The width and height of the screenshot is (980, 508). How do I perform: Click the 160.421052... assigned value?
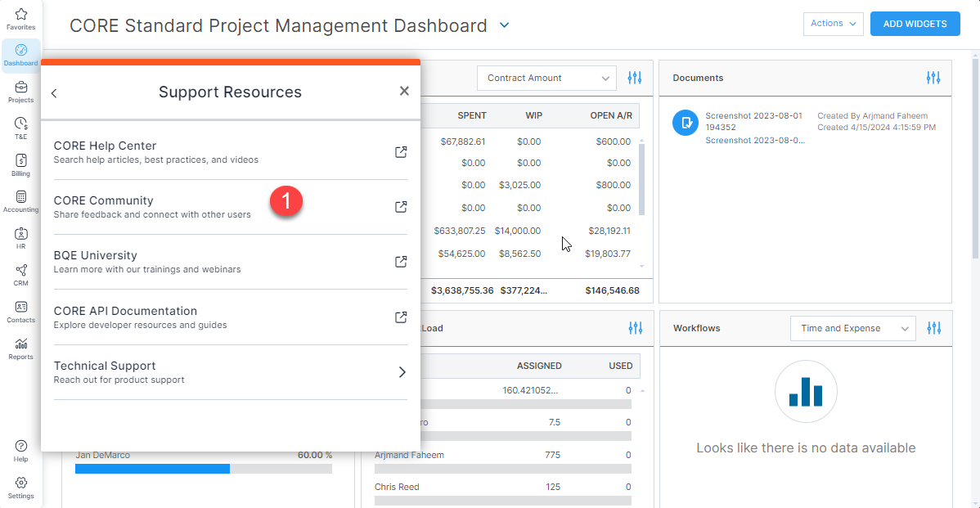[531, 390]
